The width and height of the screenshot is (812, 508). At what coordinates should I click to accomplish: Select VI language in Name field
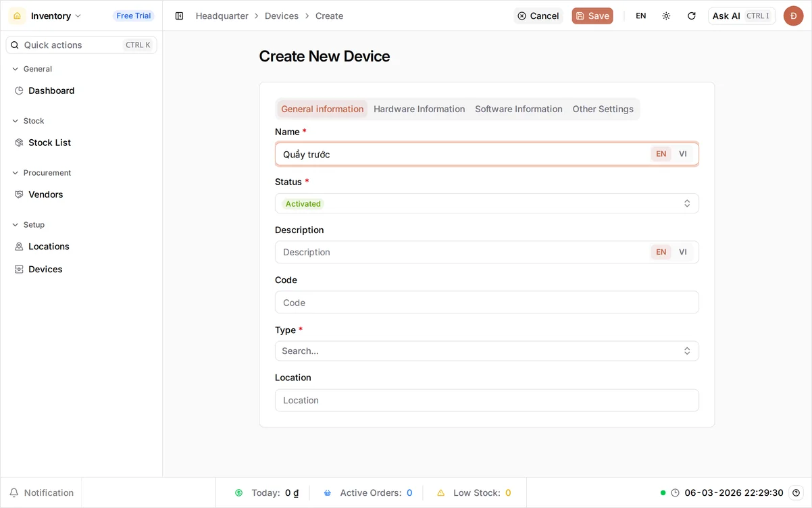coord(683,154)
